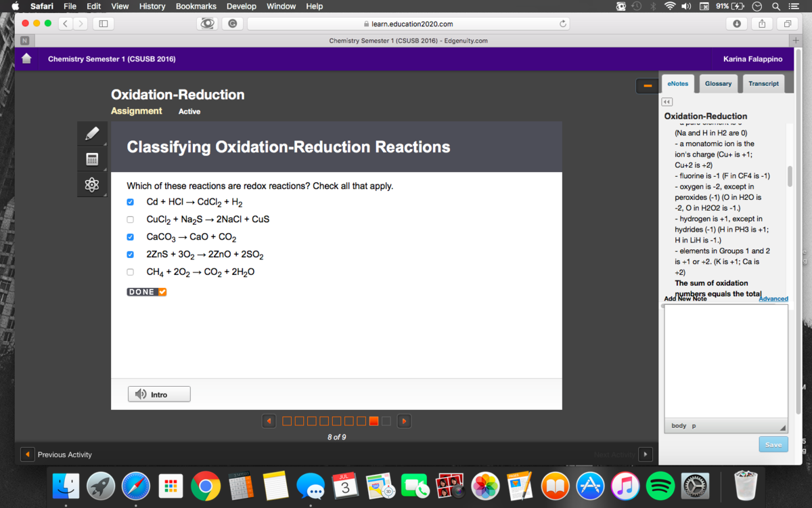812x508 pixels.
Task: Play the Intro audio
Action: [x=159, y=394]
